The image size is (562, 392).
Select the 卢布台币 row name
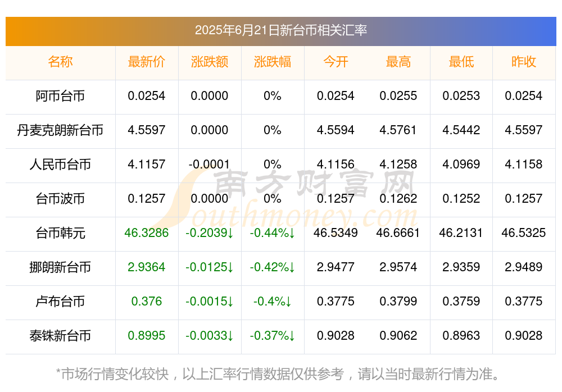coord(60,302)
